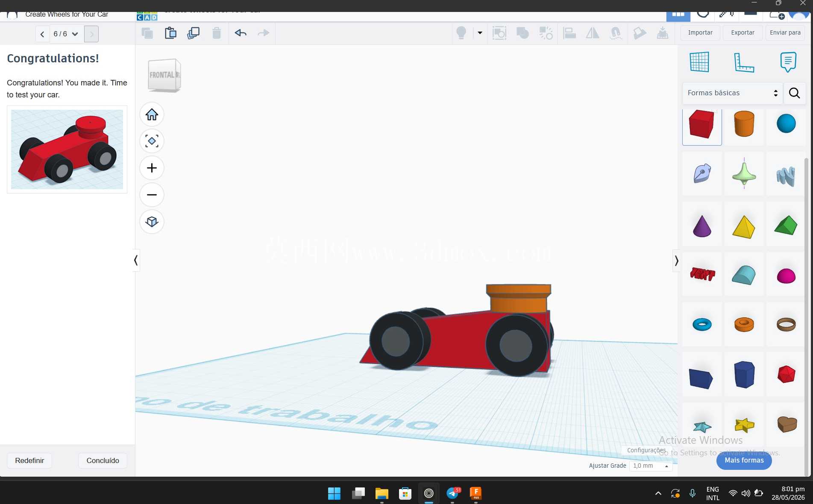Open the Importar menu
Image resolution: width=813 pixels, height=504 pixels.
(x=700, y=33)
